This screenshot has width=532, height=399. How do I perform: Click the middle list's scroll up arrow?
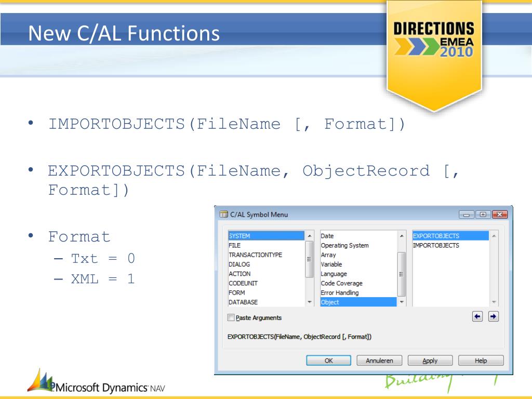402,236
